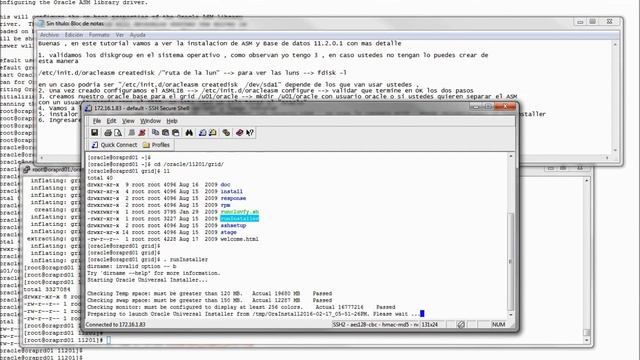640x360 pixels.
Task: Click root terminal window scroll up arrow
Action: click(587, 180)
